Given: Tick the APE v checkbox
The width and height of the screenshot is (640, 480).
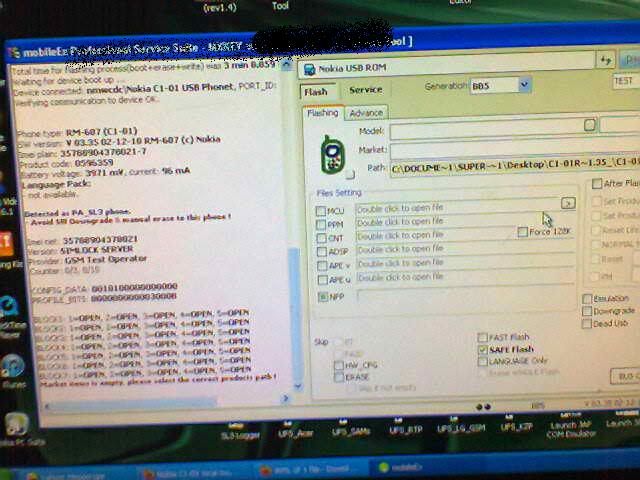Looking at the screenshot, I should tap(322, 266).
